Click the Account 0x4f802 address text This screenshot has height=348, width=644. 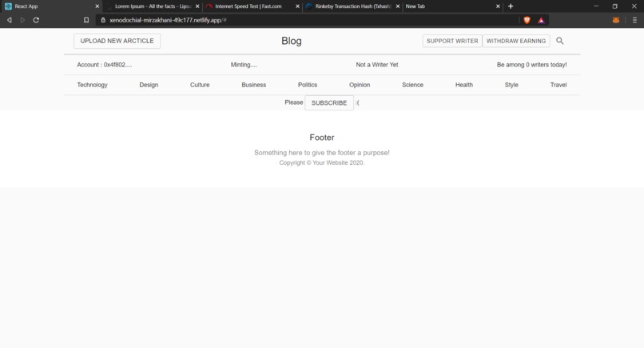(x=105, y=65)
